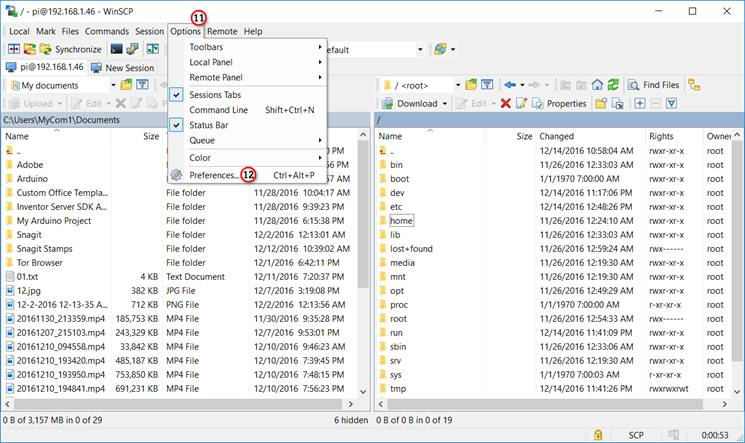
Task: Open My documents drive dropdown
Action: pyautogui.click(x=113, y=85)
